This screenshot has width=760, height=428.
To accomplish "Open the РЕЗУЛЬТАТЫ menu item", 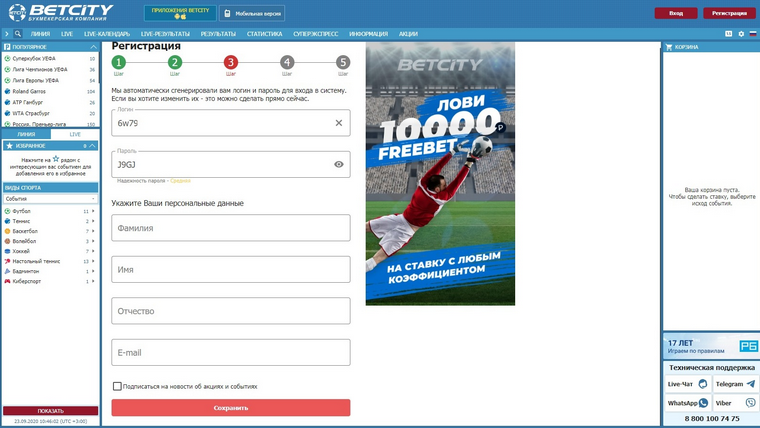I will [218, 34].
